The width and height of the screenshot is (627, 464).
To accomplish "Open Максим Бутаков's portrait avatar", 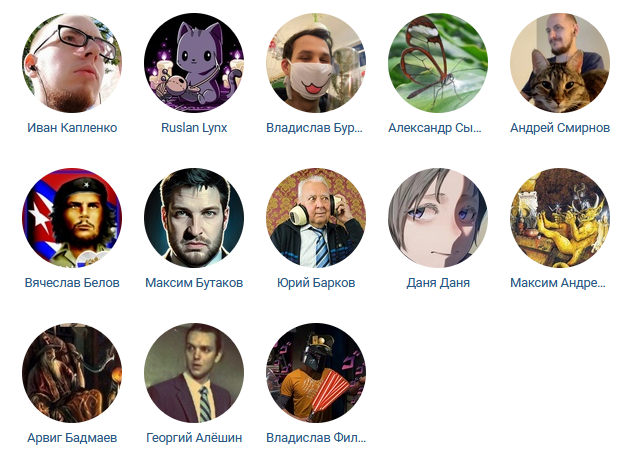I will 194,218.
